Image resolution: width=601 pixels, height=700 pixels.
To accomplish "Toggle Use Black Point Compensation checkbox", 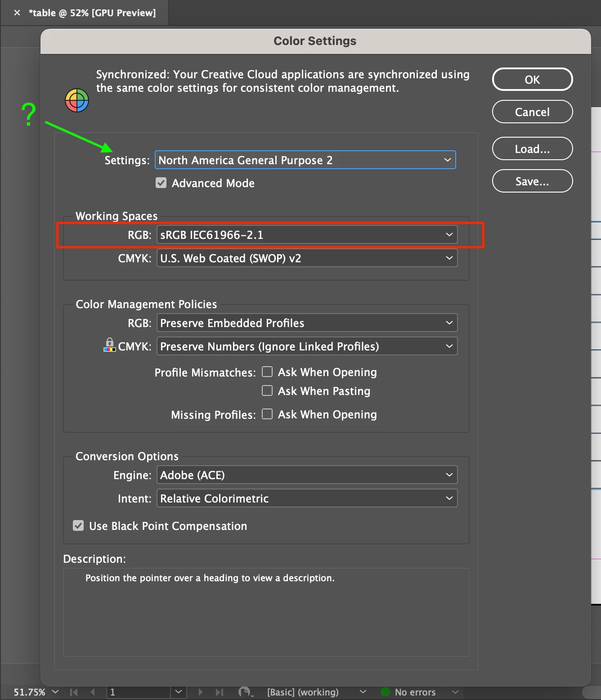I will point(78,525).
